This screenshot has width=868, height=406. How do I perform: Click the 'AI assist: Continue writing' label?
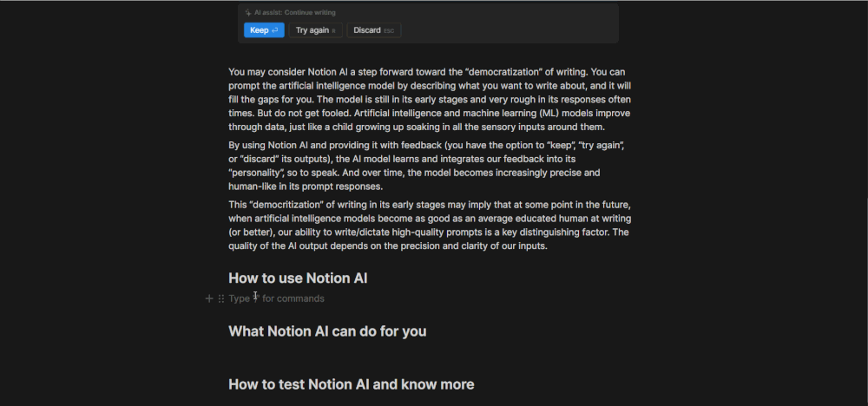pyautogui.click(x=295, y=13)
